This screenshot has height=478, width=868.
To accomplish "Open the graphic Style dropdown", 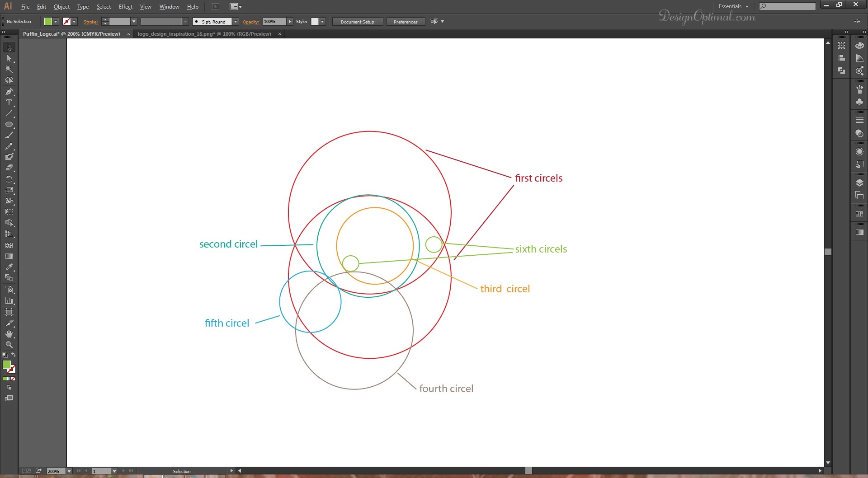I will click(322, 22).
